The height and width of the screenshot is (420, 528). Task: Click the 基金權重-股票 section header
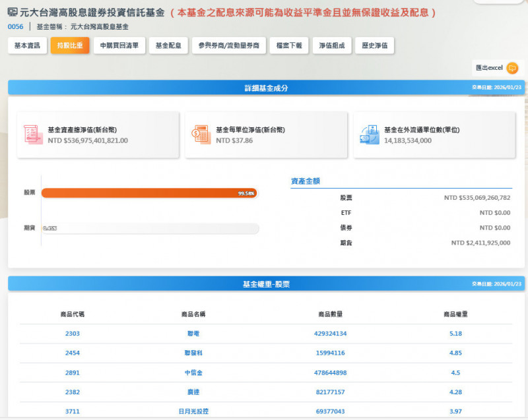pyautogui.click(x=266, y=284)
